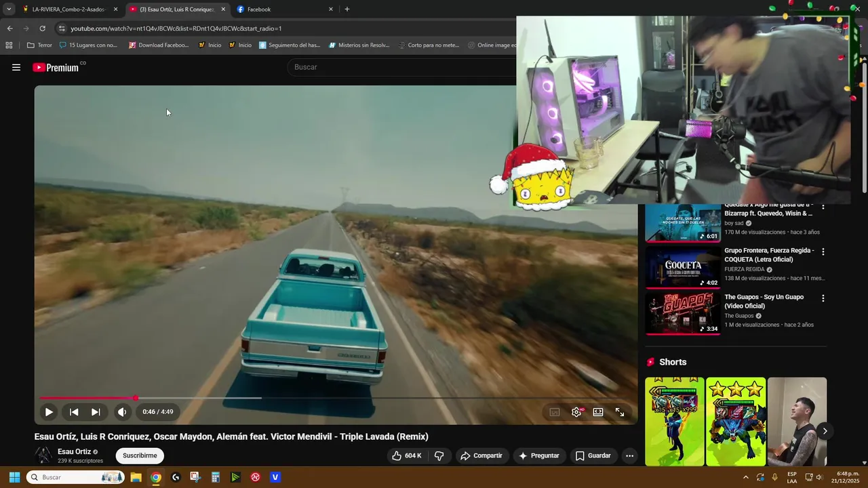This screenshot has width=868, height=488.
Task: Save the video with Guardar
Action: tap(593, 455)
